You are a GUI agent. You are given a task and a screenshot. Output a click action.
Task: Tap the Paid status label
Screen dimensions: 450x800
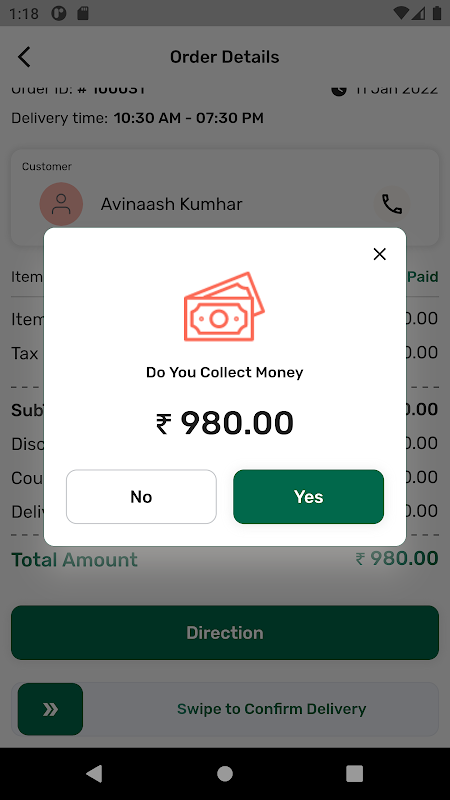click(422, 277)
